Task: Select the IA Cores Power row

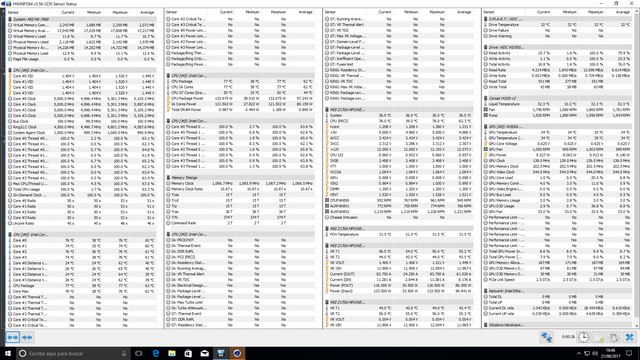Action: [x=240, y=104]
